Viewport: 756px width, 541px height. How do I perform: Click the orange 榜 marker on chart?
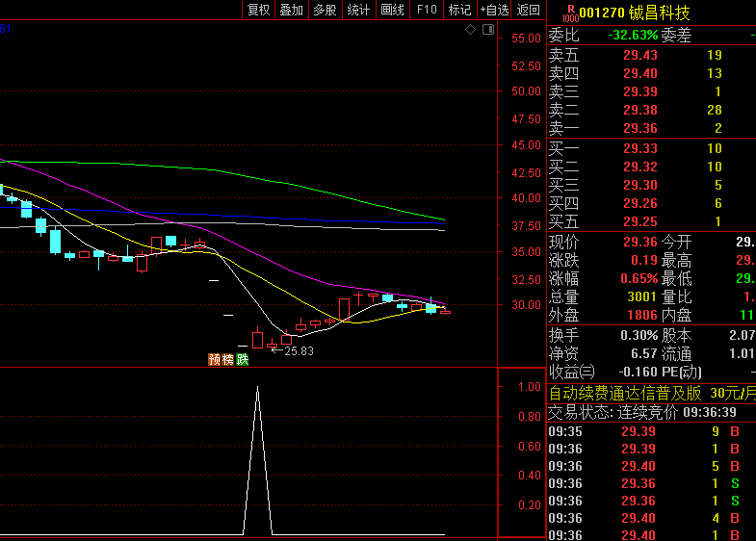pos(227,360)
